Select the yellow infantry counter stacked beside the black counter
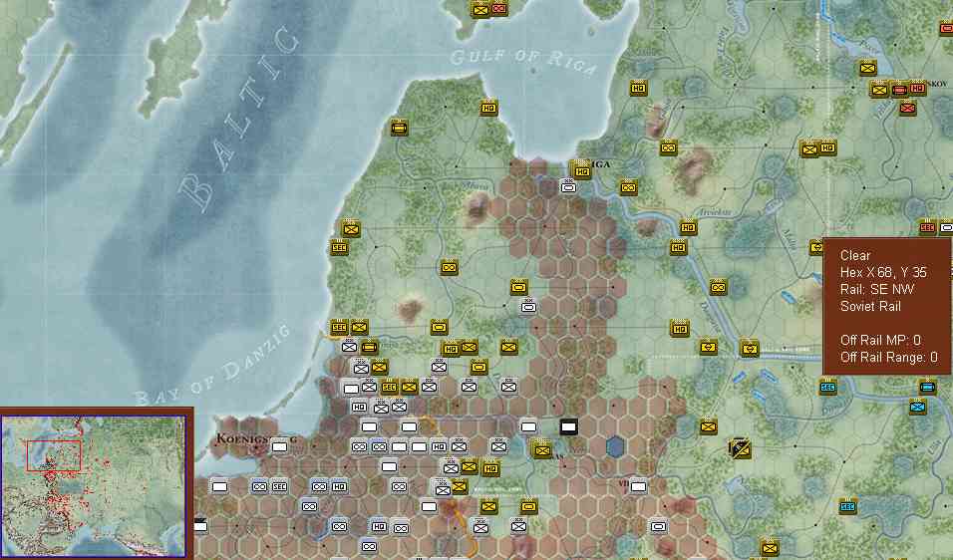This screenshot has height=560, width=953. point(542,450)
